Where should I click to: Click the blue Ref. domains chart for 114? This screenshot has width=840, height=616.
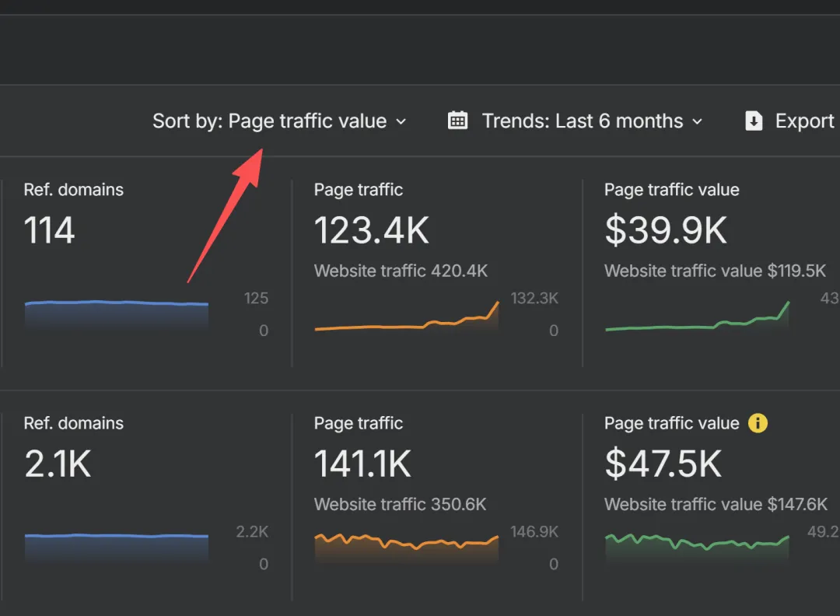117,311
